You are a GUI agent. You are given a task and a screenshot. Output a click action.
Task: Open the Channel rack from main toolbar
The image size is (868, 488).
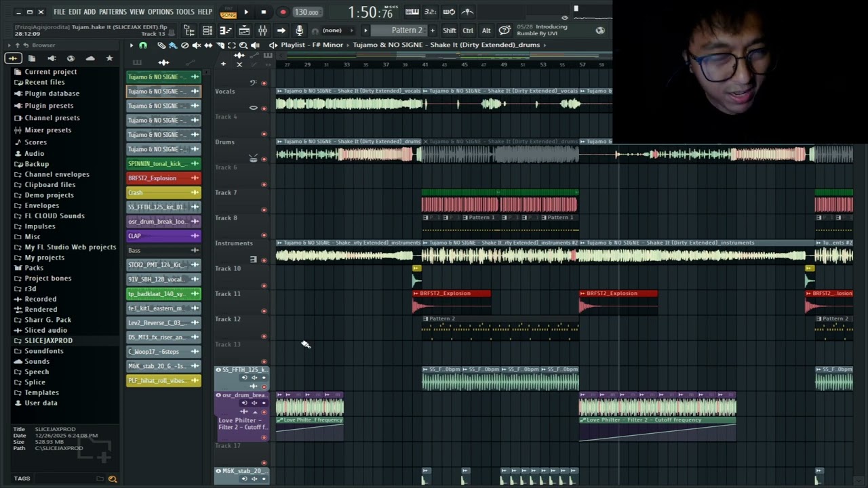(208, 30)
